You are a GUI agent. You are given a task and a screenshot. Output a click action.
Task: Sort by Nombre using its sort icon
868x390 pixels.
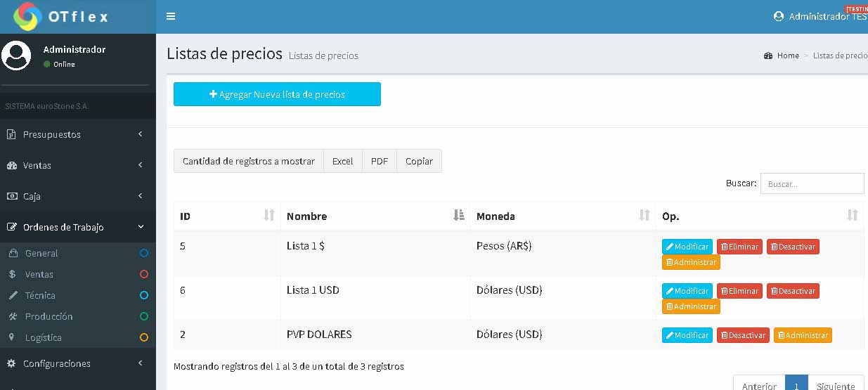point(459,216)
